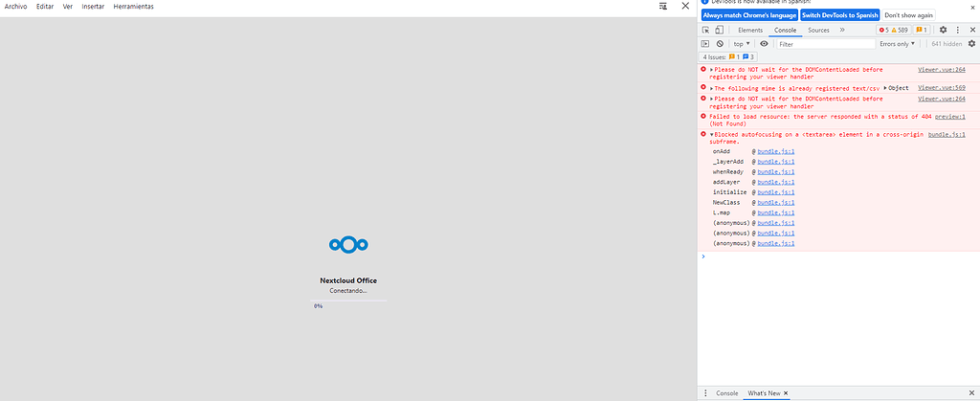Open the DevTools three-dot customize menu
This screenshot has width=980, height=401.
pos(957,30)
